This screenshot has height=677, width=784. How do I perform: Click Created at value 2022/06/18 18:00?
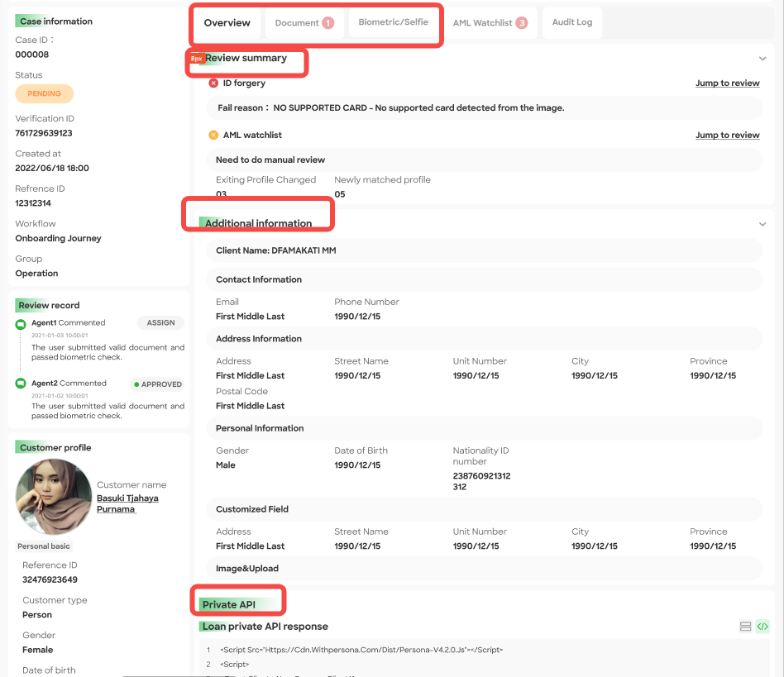click(52, 169)
